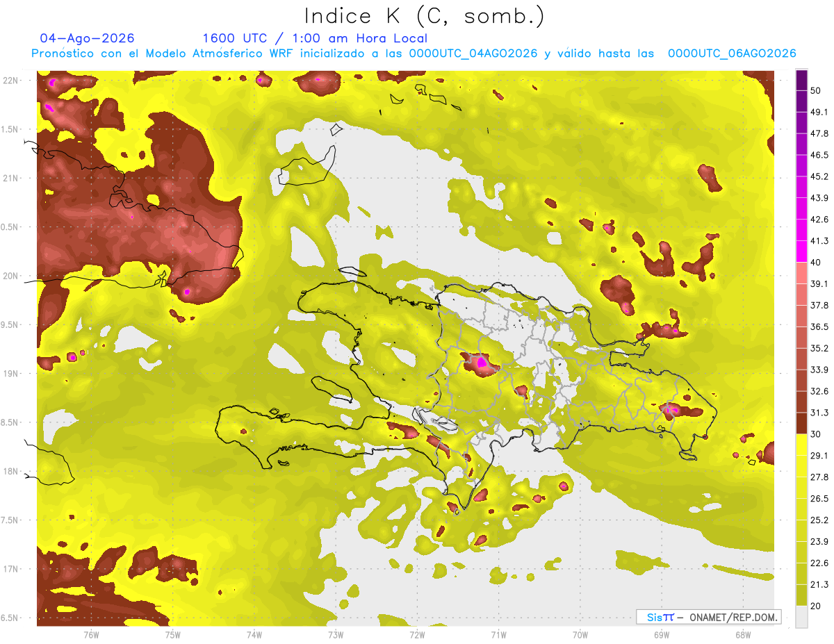Click the "ONAMET/REP.DOM." credit box
This screenshot has height=644, width=834.
708,617
